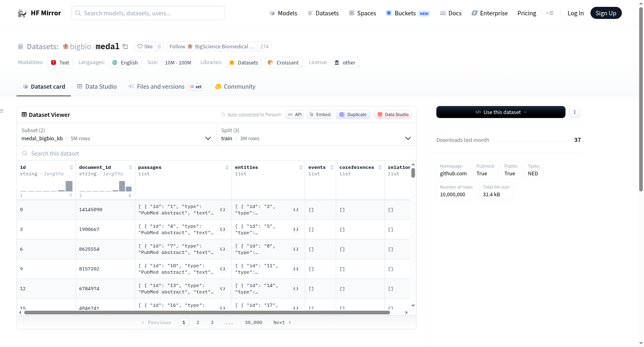Image resolution: width=644 pixels, height=347 pixels.
Task: Expand entities JSON in row 6784974
Action: pos(296,289)
